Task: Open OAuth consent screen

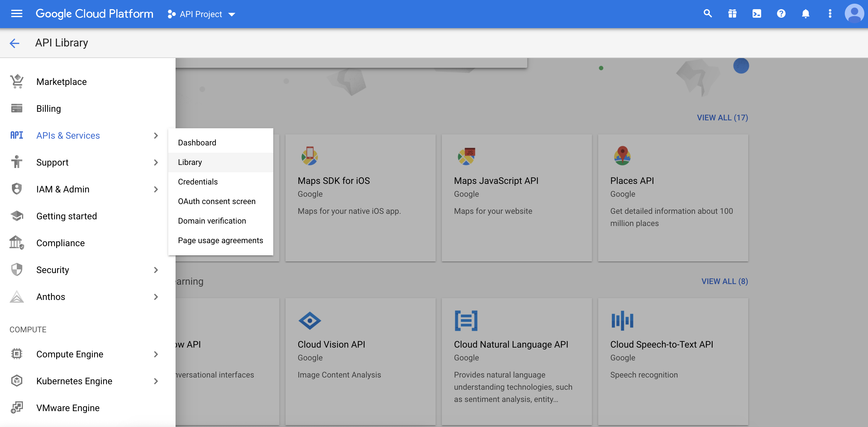Action: click(x=221, y=201)
